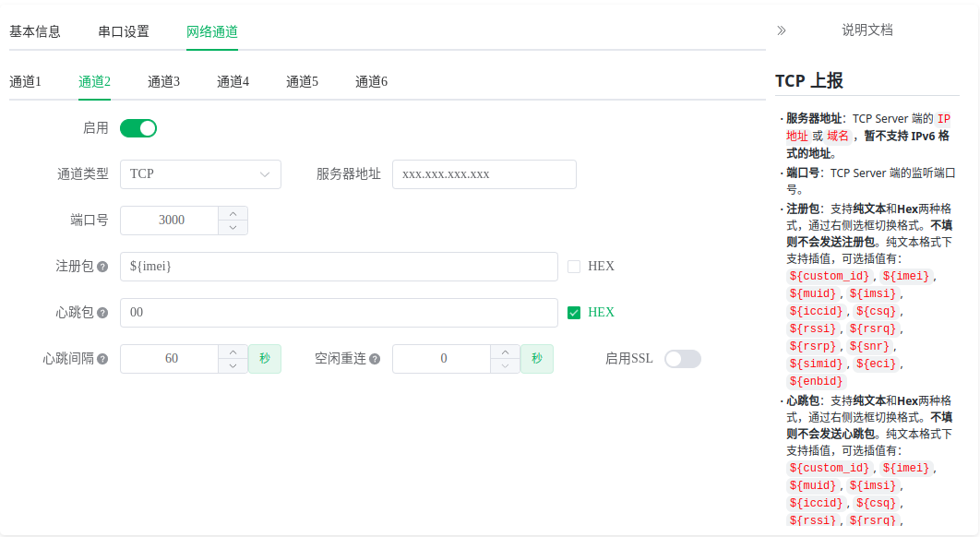Click the ${eci} code tag in documentation

pos(877,364)
